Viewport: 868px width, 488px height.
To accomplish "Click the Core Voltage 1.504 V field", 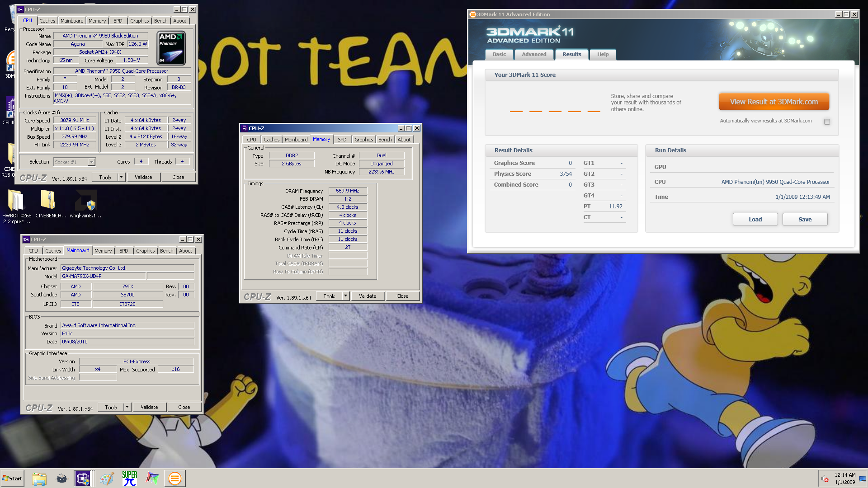I will (x=132, y=60).
